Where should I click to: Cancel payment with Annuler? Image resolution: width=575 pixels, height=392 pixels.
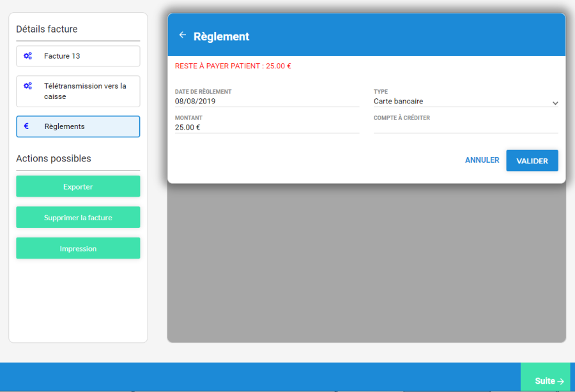point(482,160)
